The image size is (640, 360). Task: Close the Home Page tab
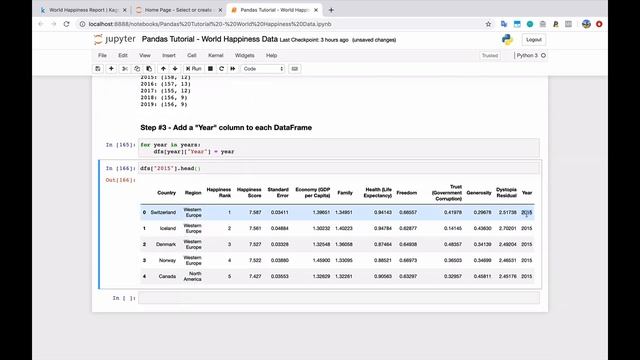220,10
